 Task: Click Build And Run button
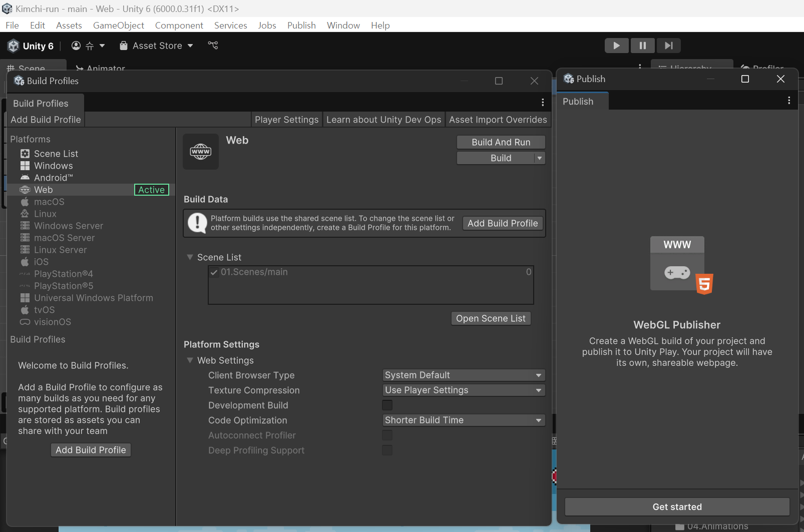coord(501,142)
